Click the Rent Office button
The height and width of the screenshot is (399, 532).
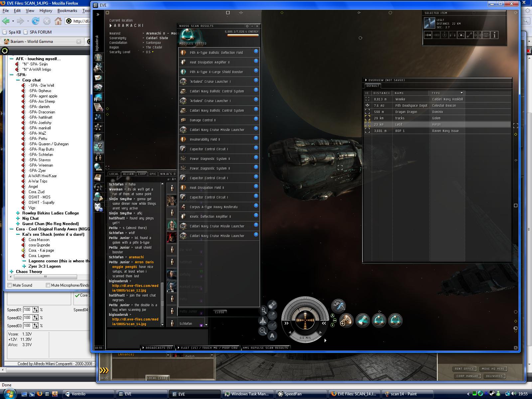coord(465,369)
